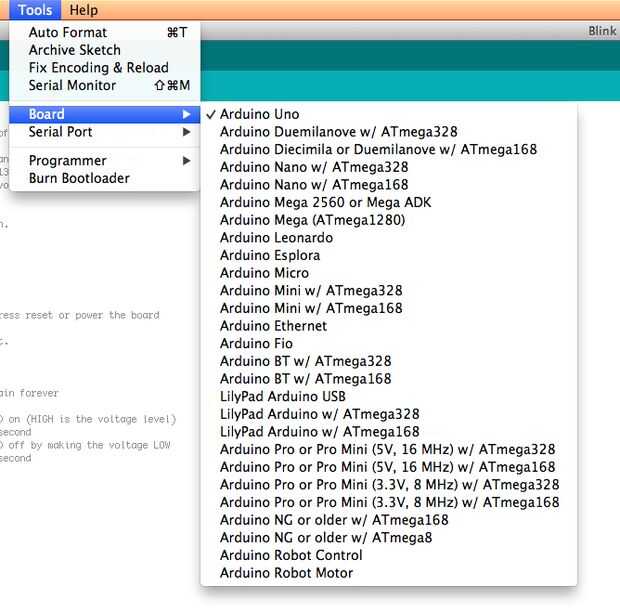Choose Pro Mini (5V, 16 MHz) w/ ATmega168

coord(389,467)
